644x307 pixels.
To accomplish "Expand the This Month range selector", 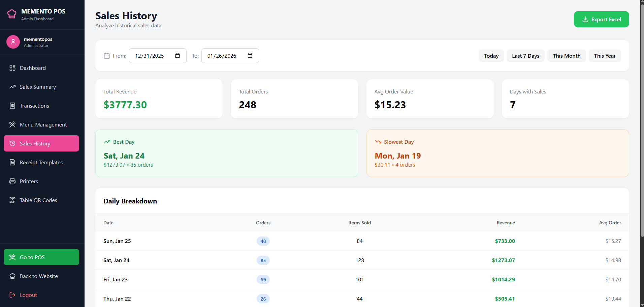I will (x=566, y=56).
